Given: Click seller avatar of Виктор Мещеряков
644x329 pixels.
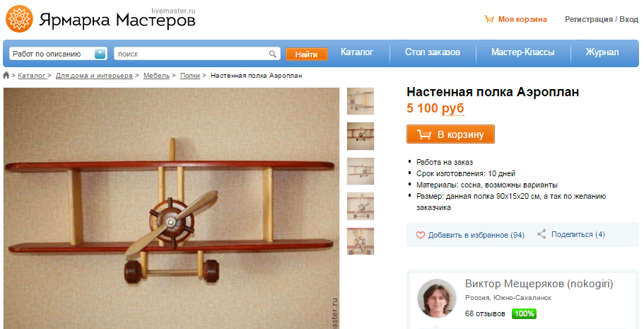Looking at the screenshot, I should coord(437,299).
